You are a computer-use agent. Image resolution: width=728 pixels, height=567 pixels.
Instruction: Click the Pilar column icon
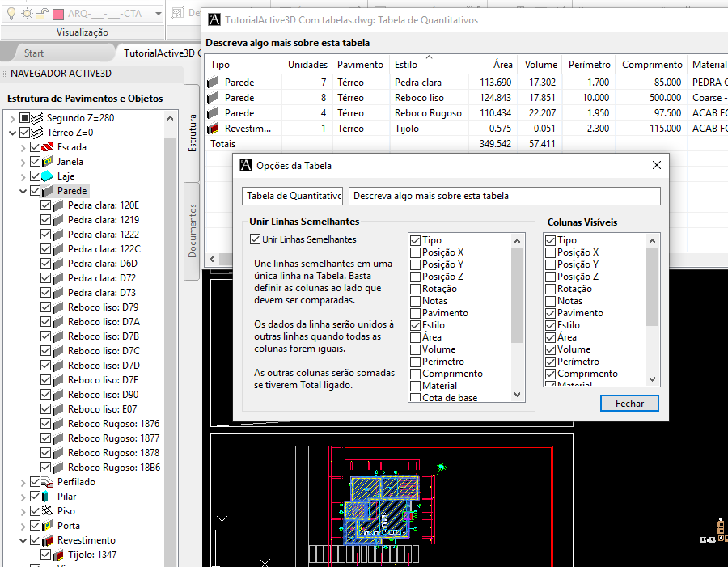pos(45,497)
